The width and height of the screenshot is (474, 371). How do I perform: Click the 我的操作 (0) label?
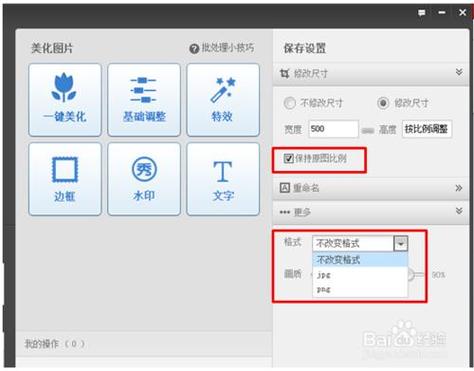pos(55,344)
